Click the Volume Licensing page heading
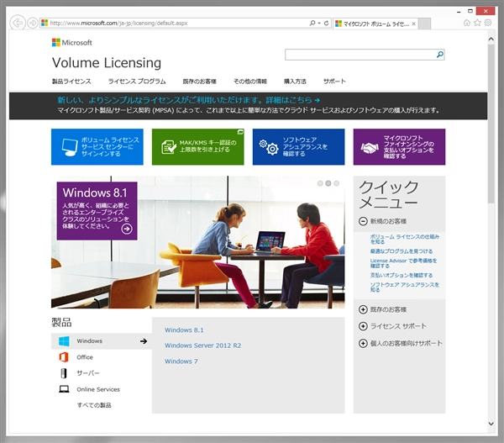Screen dimensions: 504x443 [107, 63]
